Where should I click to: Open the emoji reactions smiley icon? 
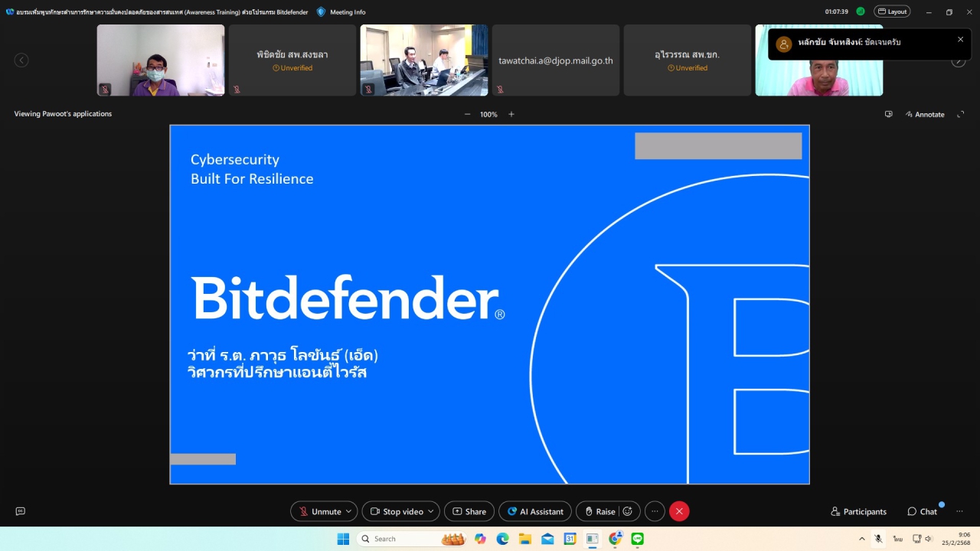click(628, 511)
